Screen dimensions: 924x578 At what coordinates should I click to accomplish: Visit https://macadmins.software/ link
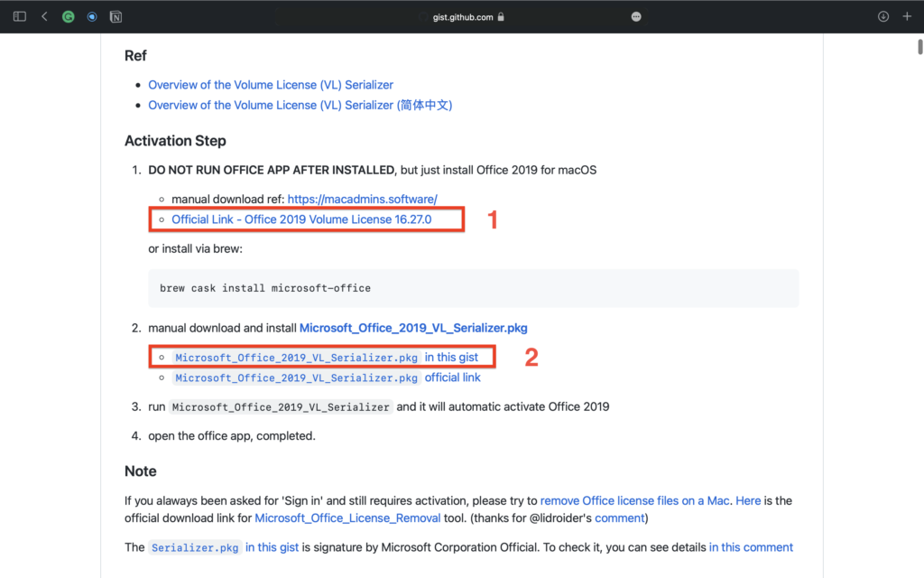pos(363,200)
